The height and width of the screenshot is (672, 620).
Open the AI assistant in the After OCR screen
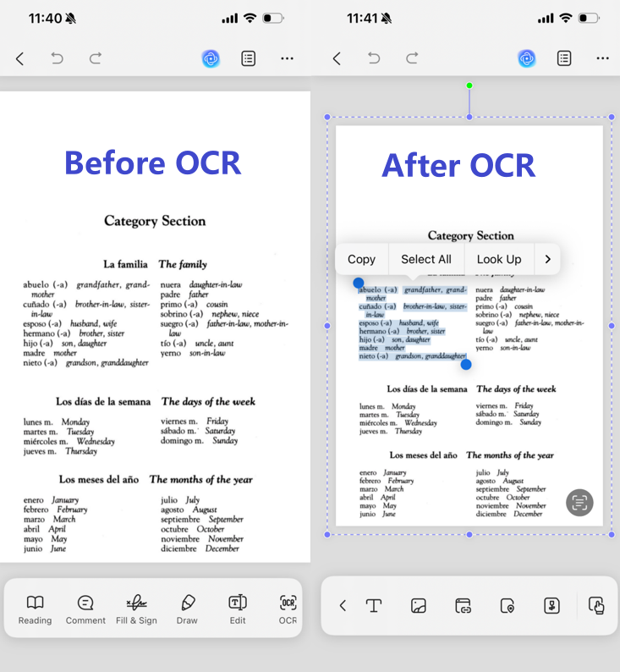(x=527, y=58)
